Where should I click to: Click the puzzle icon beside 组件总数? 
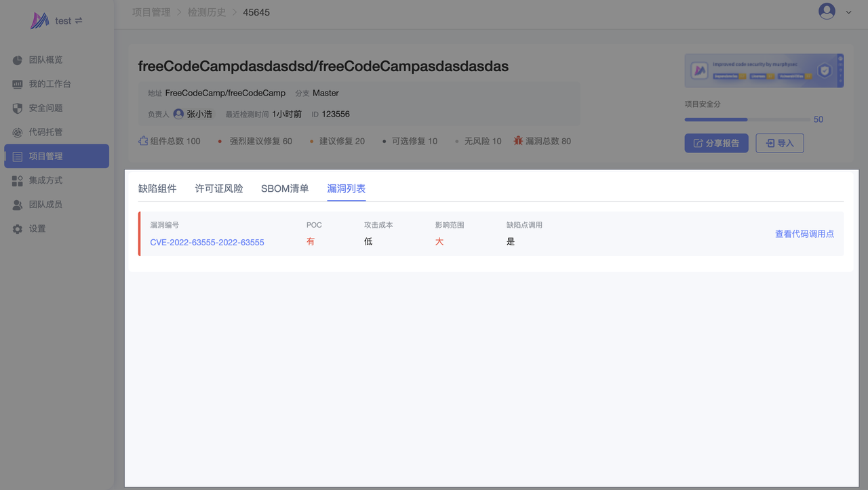[x=143, y=141]
